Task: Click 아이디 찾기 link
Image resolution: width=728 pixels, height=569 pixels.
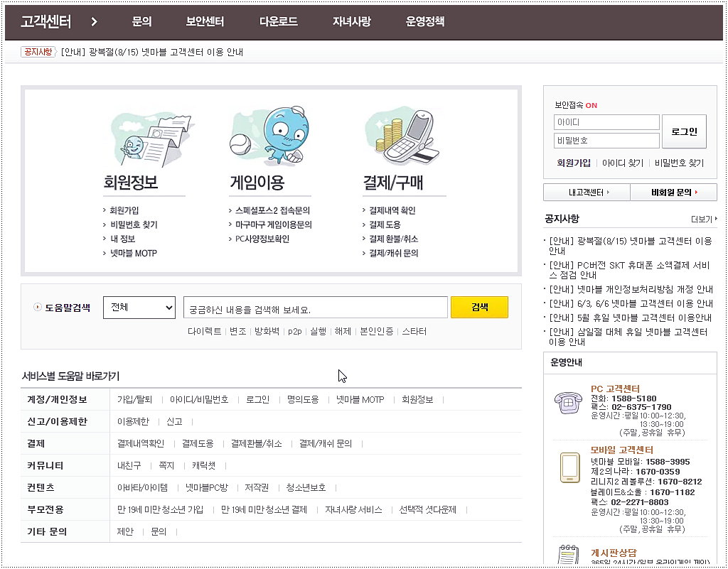Action: pos(623,163)
